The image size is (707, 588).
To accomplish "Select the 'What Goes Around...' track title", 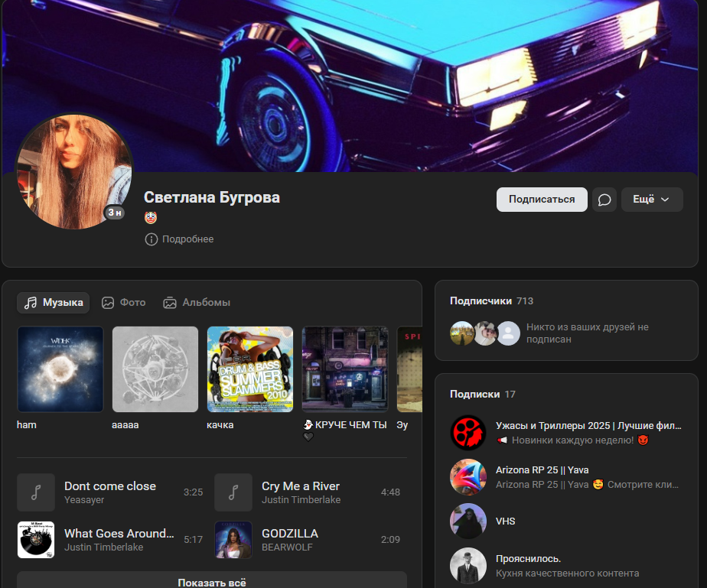I will click(119, 534).
